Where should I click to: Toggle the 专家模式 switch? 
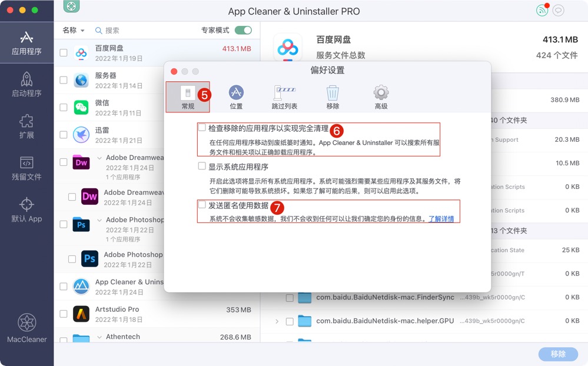coord(243,30)
